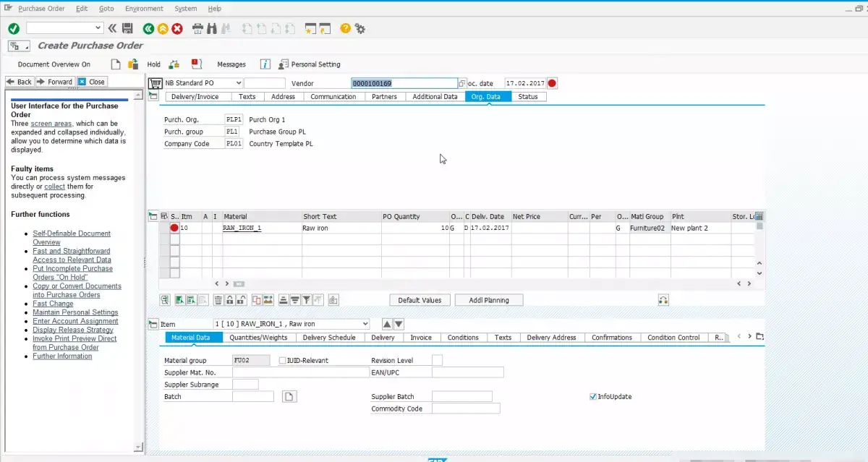
Task: Open Customize Local Layout gear icon
Action: click(359, 28)
